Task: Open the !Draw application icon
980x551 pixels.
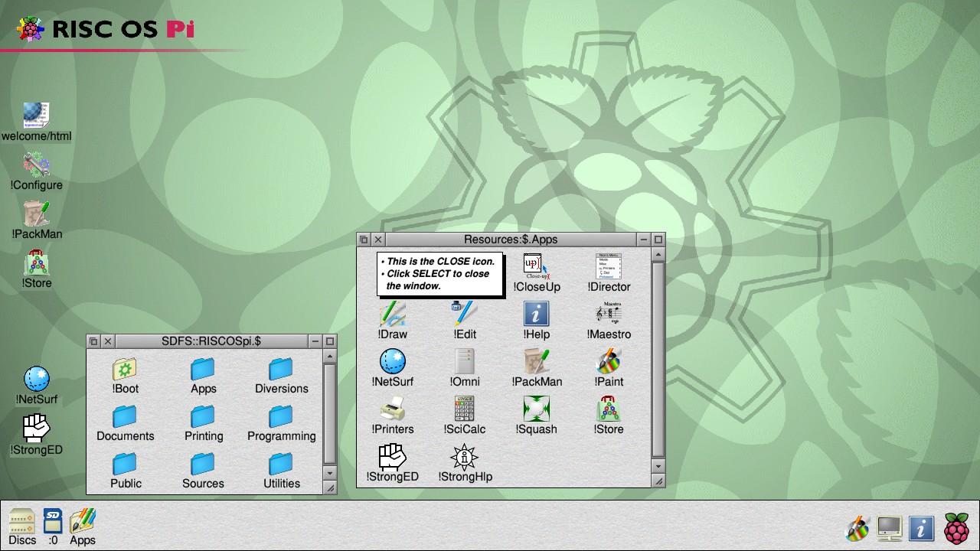Action: tap(392, 315)
